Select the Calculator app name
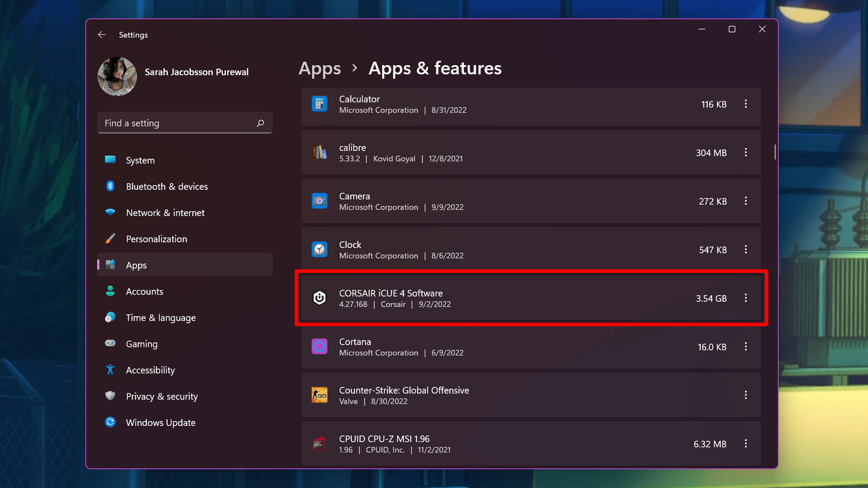Image resolution: width=868 pixels, height=488 pixels. point(359,99)
